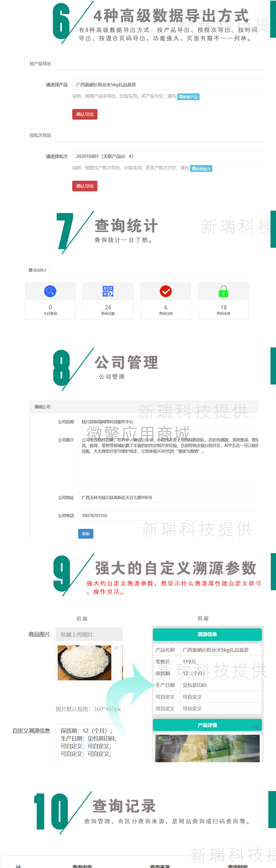Select the 产品名称 value 广西富硒长粒丝米5kg礼品盒装
Screen dimensions: 276x868
click(216, 650)
